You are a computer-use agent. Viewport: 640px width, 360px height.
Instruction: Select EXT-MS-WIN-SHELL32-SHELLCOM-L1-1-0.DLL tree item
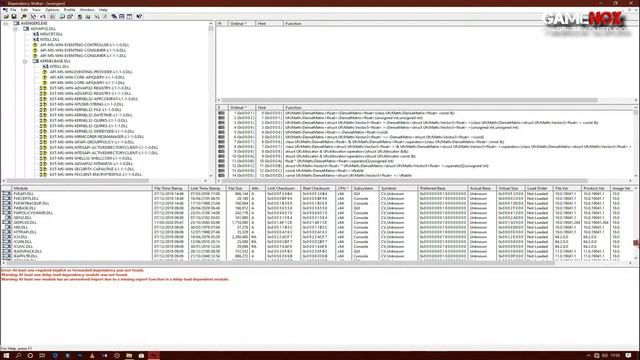(91, 158)
